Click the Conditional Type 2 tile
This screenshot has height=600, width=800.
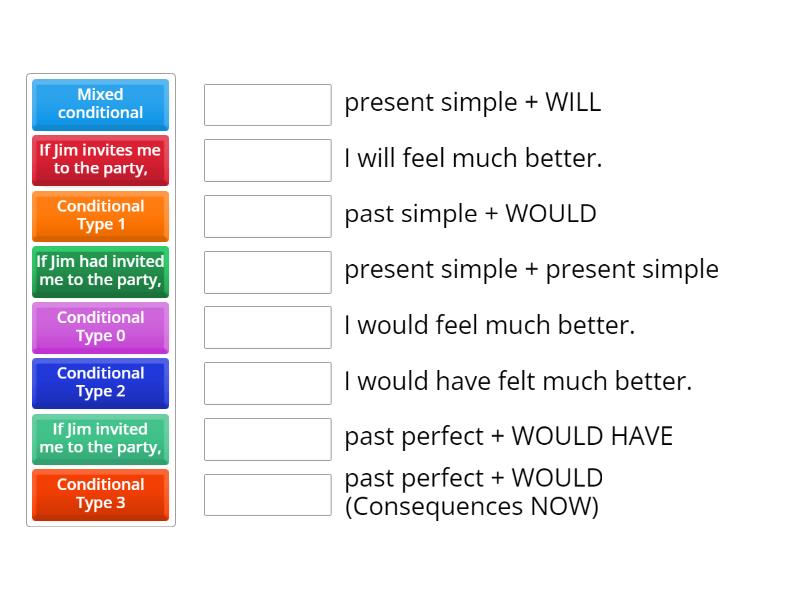99,384
